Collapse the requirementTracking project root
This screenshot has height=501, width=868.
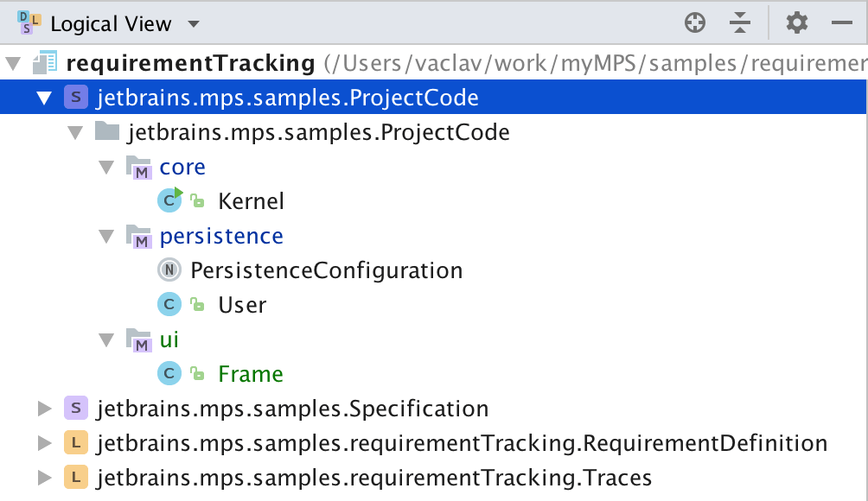(x=13, y=63)
